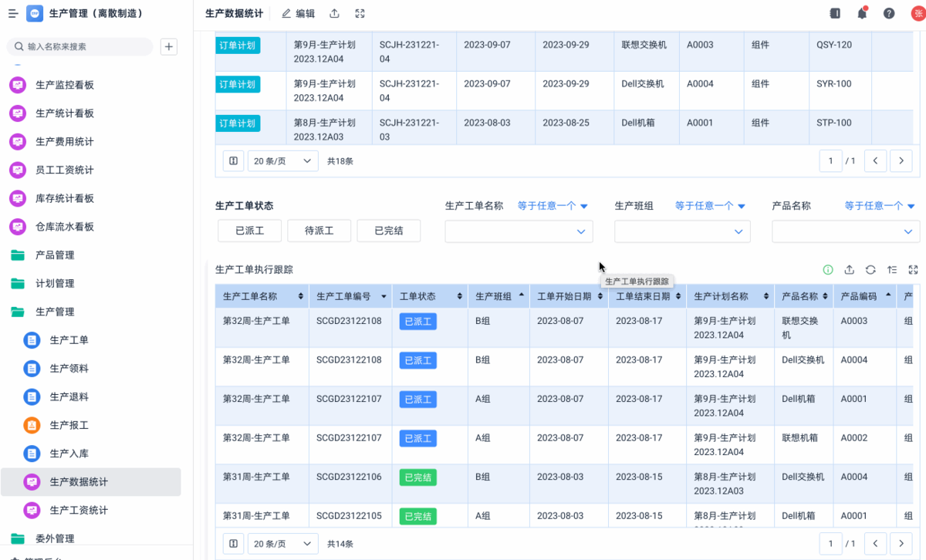Screen dimensions: 926x560
Task: Click the hamburger menu icon at top left
Action: [x=13, y=13]
